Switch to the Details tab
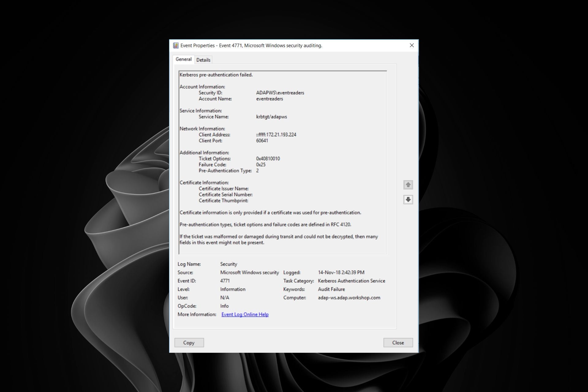Image resolution: width=588 pixels, height=392 pixels. (203, 60)
